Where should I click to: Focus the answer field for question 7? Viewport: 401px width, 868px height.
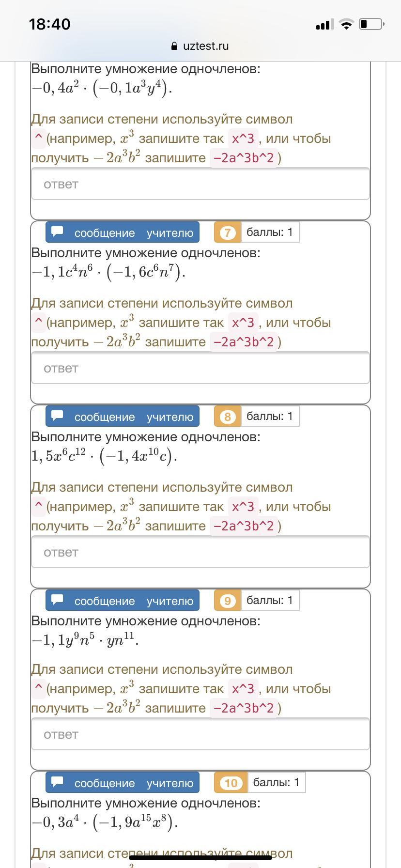(200, 368)
